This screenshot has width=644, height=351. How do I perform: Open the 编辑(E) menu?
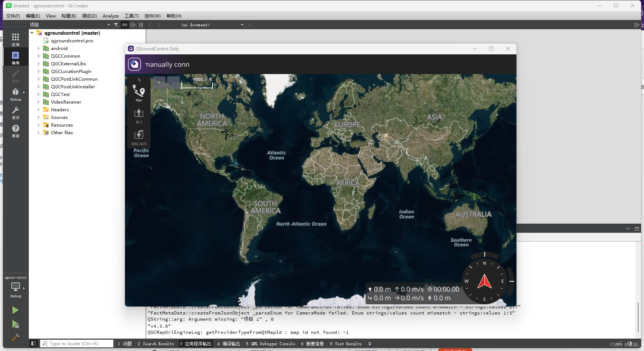pyautogui.click(x=33, y=16)
